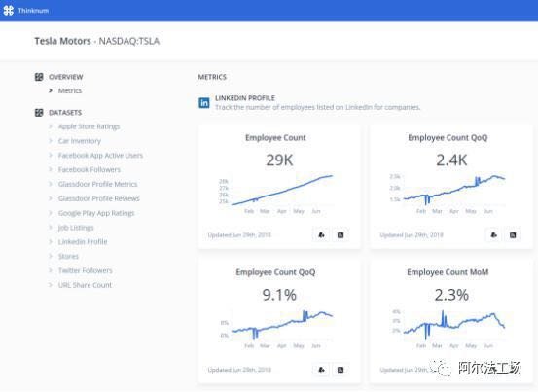Click first icon button on Employee Count QoQ 2.4K card
The width and height of the screenshot is (538, 392).
[x=493, y=235]
